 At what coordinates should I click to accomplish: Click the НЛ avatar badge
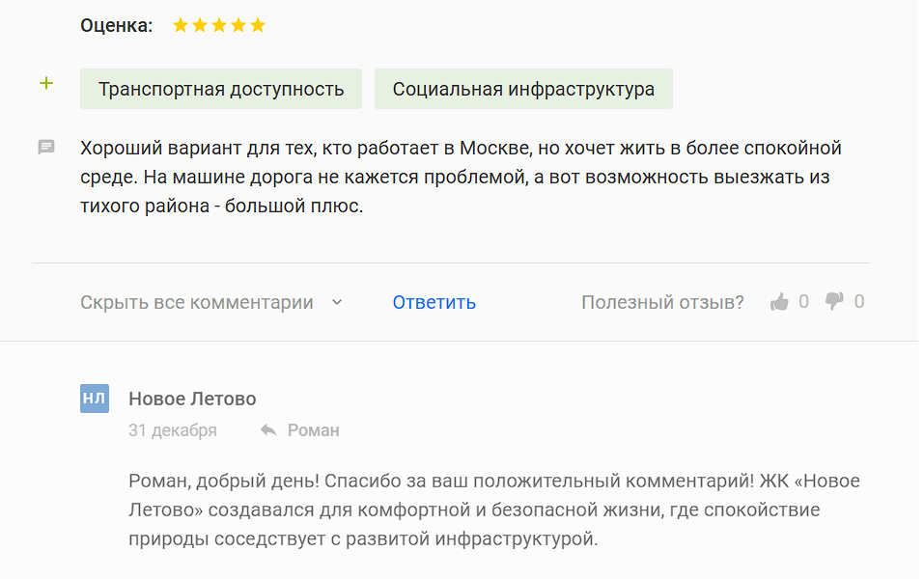point(95,399)
